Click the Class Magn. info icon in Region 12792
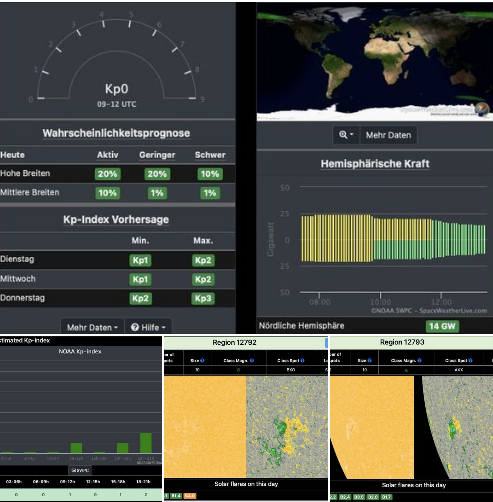The width and height of the screenshot is (493, 502). (252, 360)
